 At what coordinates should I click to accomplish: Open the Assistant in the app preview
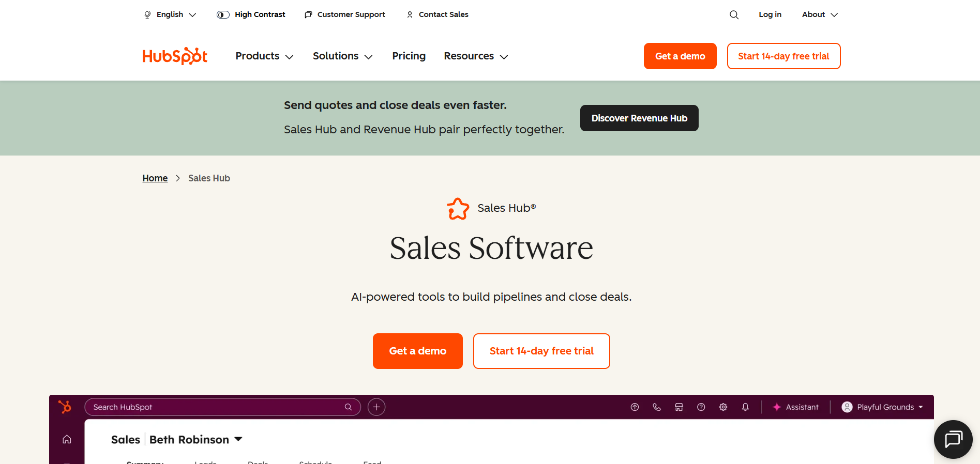click(x=795, y=407)
